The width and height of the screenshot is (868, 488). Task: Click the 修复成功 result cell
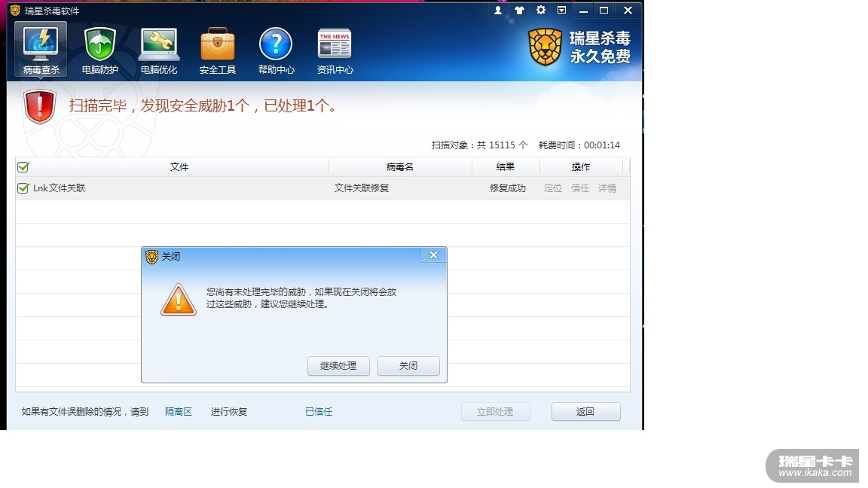(x=507, y=188)
